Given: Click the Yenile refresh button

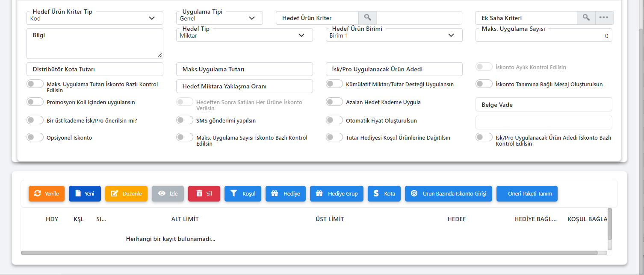Looking at the screenshot, I should pos(47,193).
